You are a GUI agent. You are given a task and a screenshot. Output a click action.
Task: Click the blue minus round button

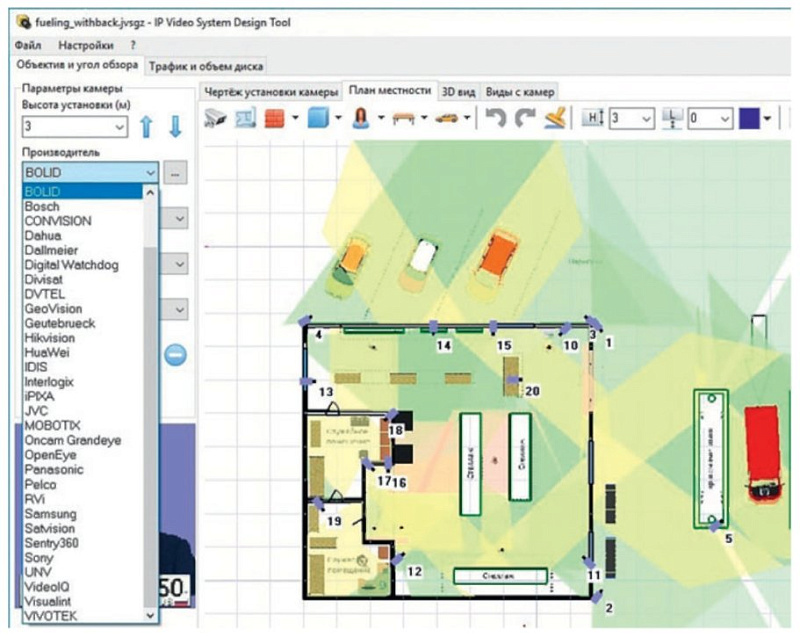coord(175,353)
